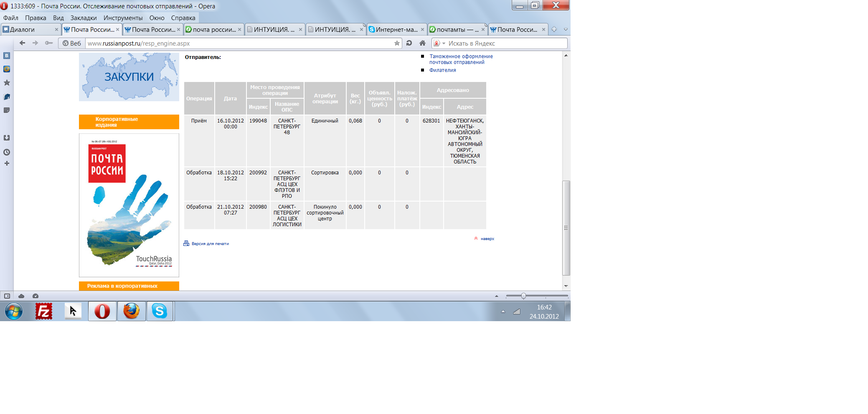The width and height of the screenshot is (868, 414).
Task: Open the Notes panel in the sidebar
Action: [7, 110]
